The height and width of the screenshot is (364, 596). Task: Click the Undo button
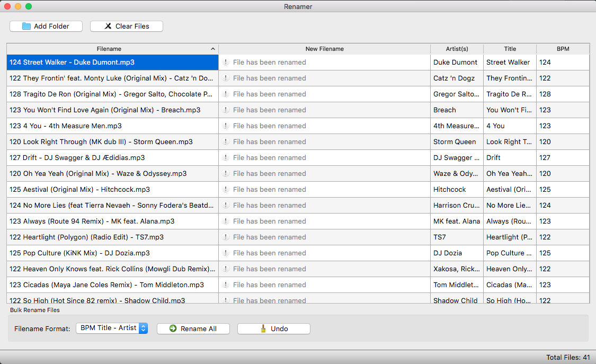tap(274, 329)
